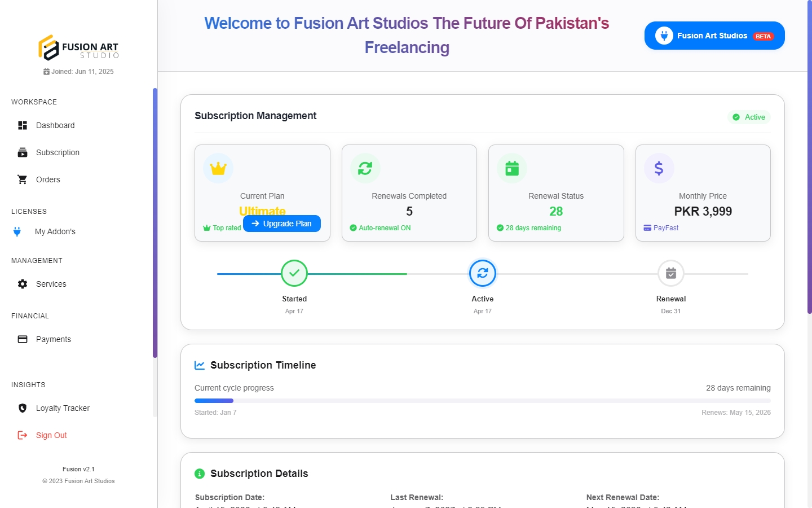The image size is (812, 508).
Task: Click the green checkmark Started timeline marker
Action: 294,273
